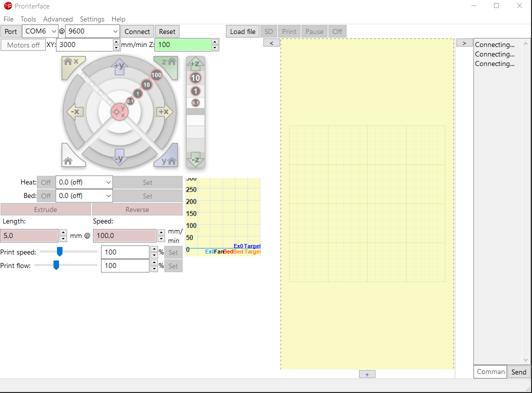Open the Settings menu

[x=92, y=19]
